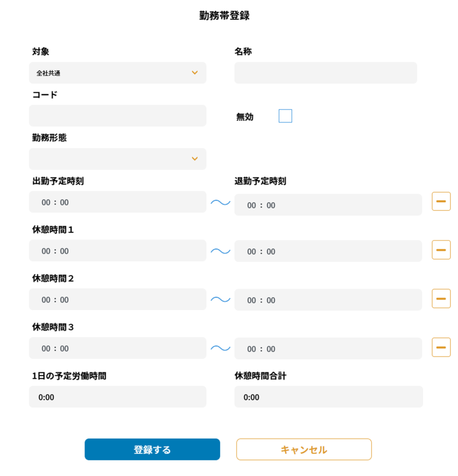Click the 休憩時間3 start time field

click(x=117, y=348)
